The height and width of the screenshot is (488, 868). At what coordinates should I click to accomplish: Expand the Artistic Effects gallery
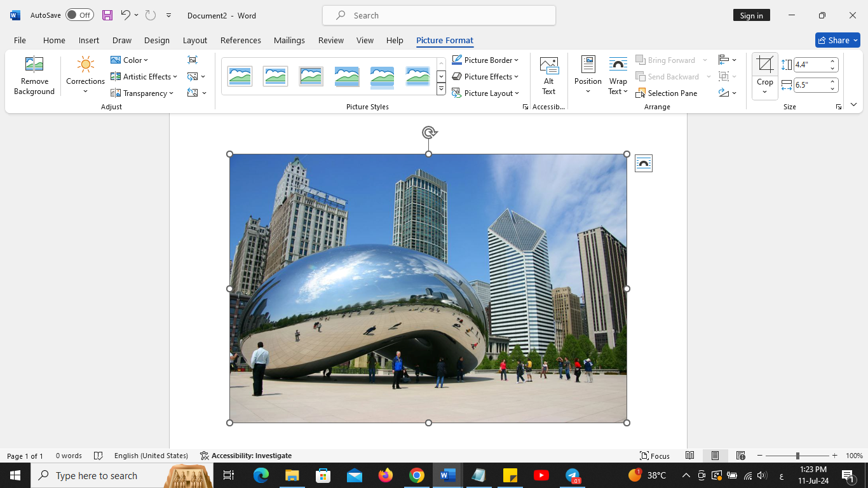[144, 76]
